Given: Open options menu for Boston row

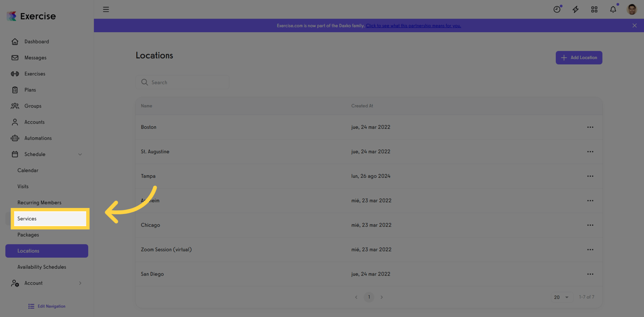Looking at the screenshot, I should pyautogui.click(x=590, y=127).
